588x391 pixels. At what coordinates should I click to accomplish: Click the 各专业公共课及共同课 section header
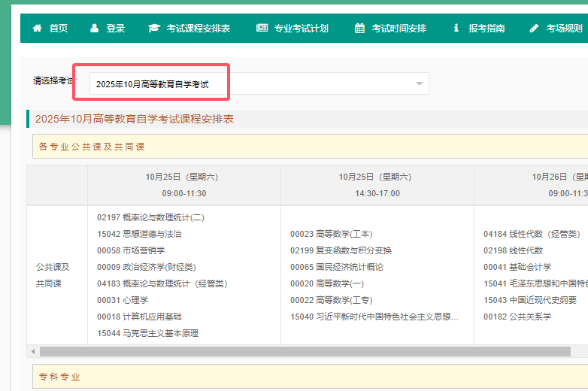coord(92,146)
